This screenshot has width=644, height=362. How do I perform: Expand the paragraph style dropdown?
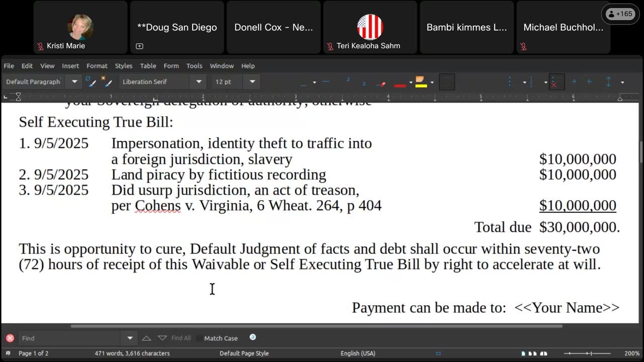[74, 81]
